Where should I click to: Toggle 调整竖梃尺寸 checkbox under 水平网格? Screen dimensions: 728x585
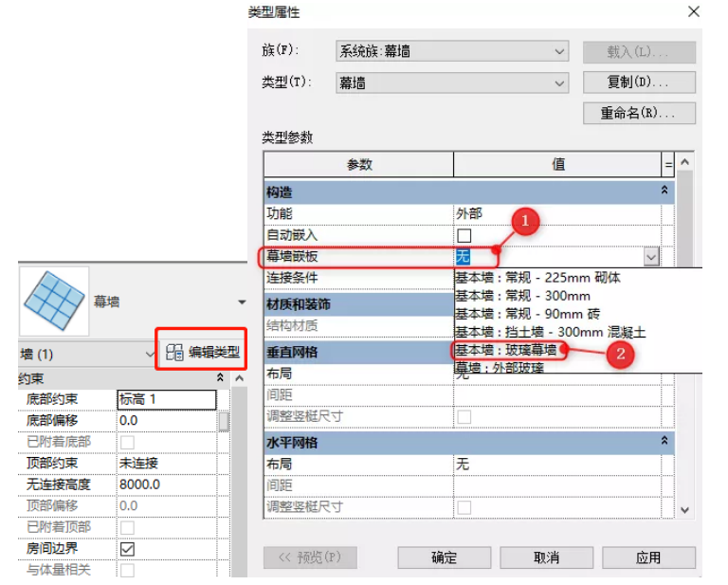(x=464, y=507)
